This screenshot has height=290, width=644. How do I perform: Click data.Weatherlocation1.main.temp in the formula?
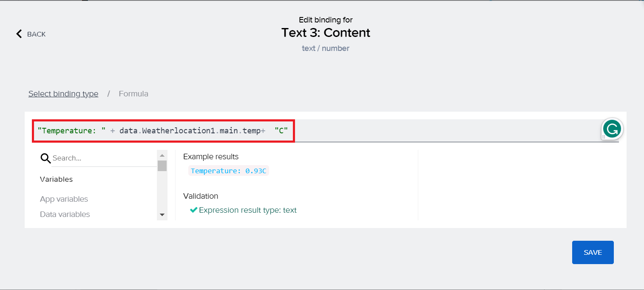tap(190, 131)
